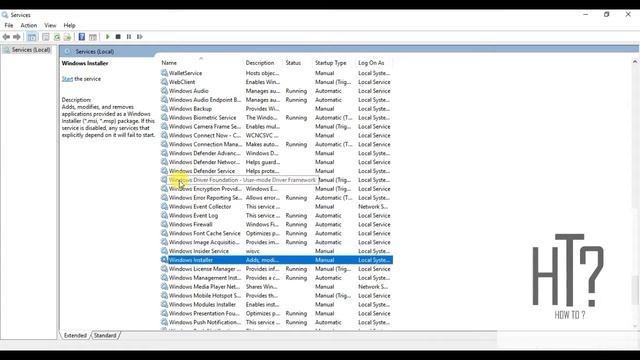Sort by the Log On As column header
This screenshot has width=640, height=360.
coord(374,63)
